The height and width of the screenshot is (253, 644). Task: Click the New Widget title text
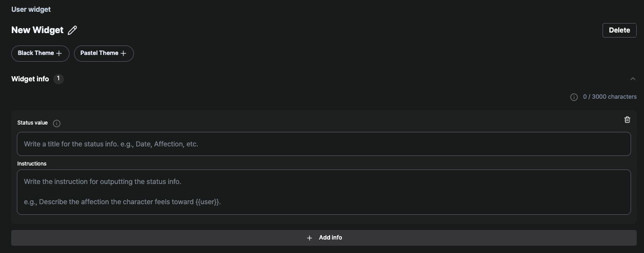point(38,30)
